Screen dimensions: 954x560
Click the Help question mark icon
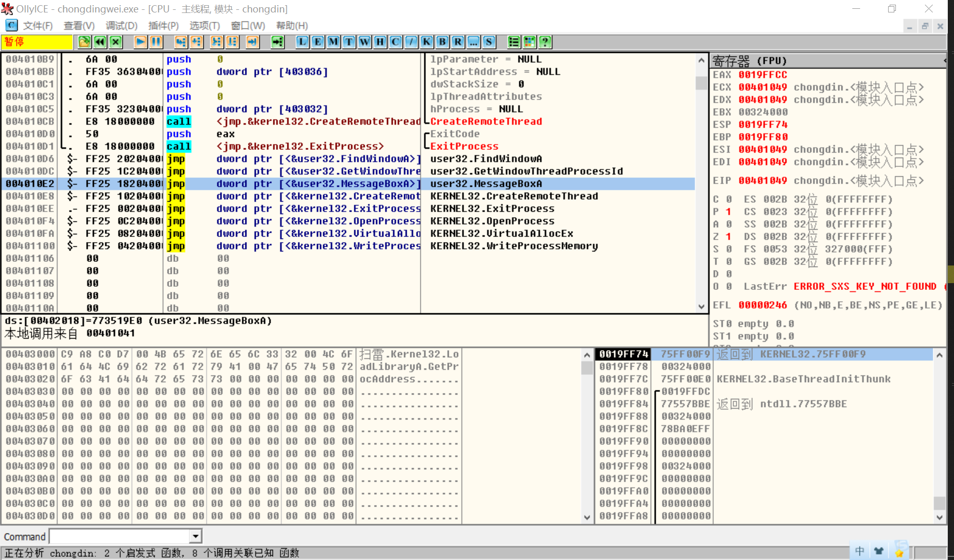pyautogui.click(x=545, y=42)
